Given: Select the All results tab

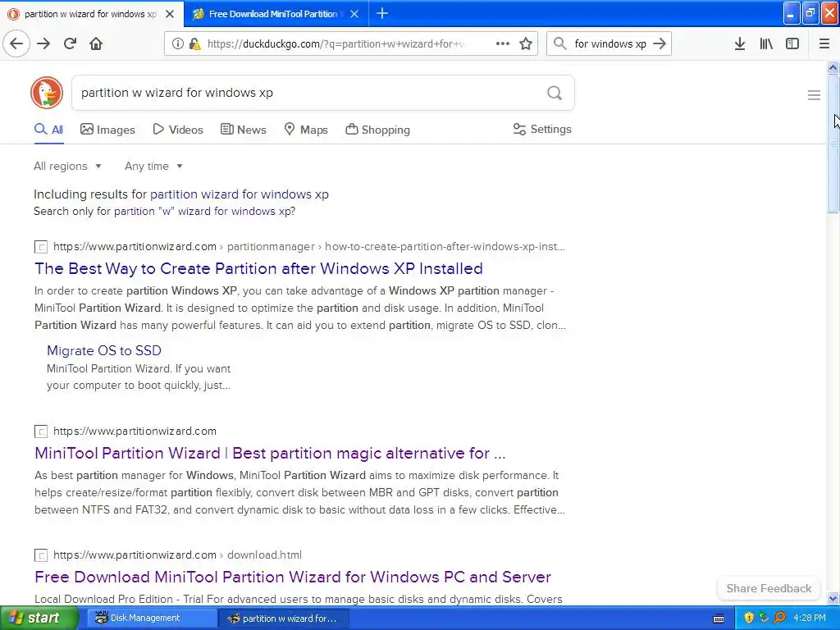Looking at the screenshot, I should 48,130.
